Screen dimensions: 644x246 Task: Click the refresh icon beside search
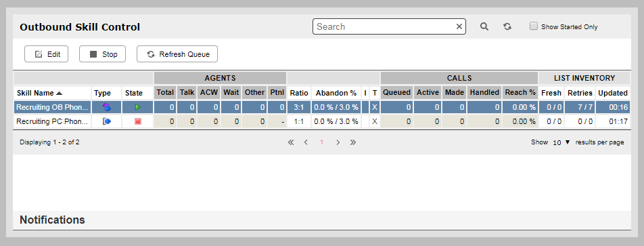click(507, 26)
